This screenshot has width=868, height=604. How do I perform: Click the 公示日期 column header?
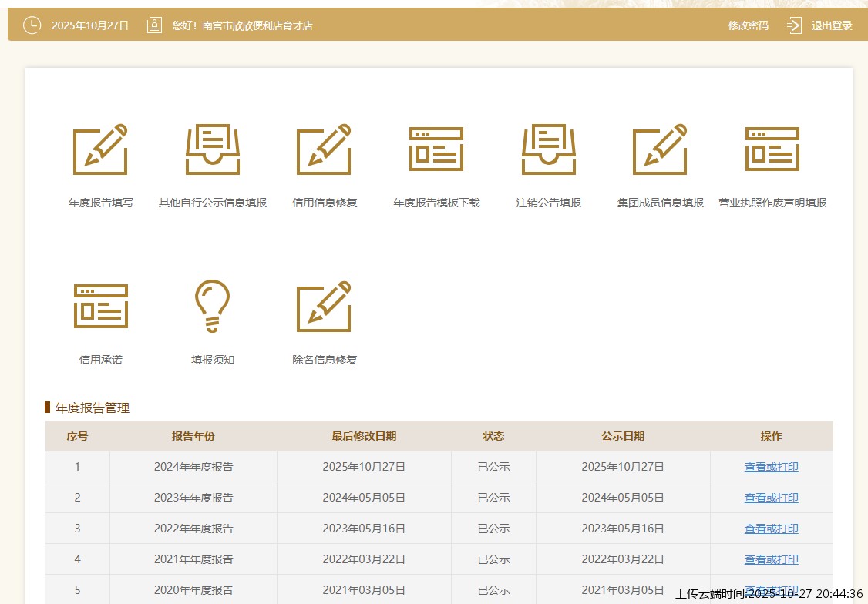[623, 436]
